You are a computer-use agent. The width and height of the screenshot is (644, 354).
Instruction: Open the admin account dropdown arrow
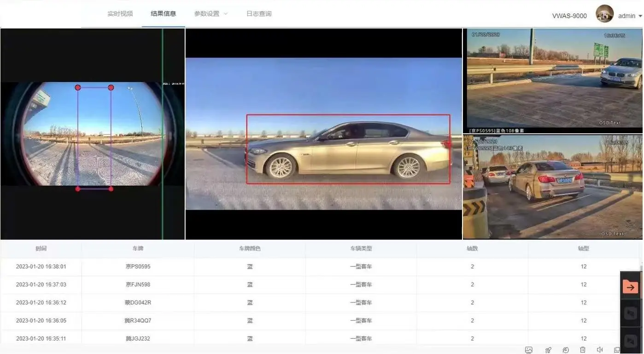[640, 16]
